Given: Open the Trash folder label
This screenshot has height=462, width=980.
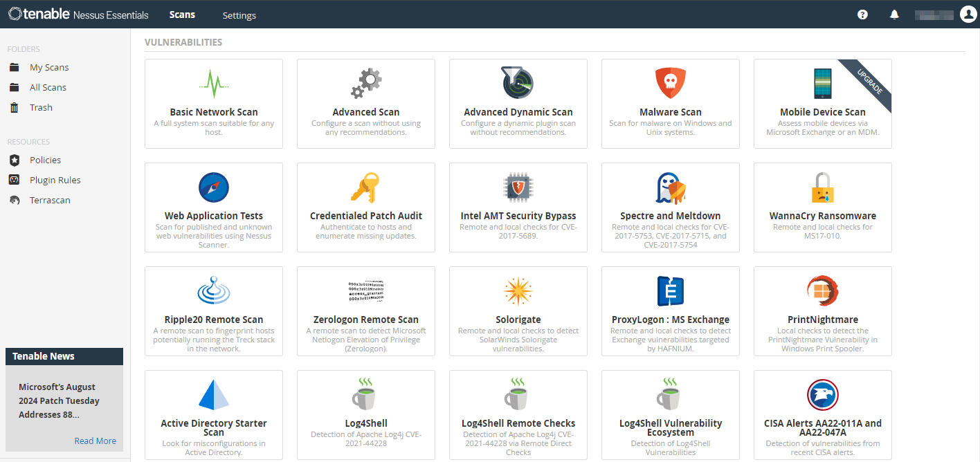Looking at the screenshot, I should [41, 107].
